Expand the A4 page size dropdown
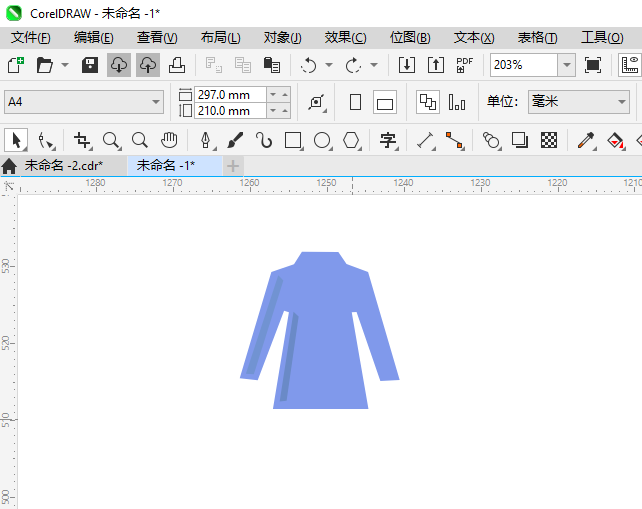 click(156, 102)
